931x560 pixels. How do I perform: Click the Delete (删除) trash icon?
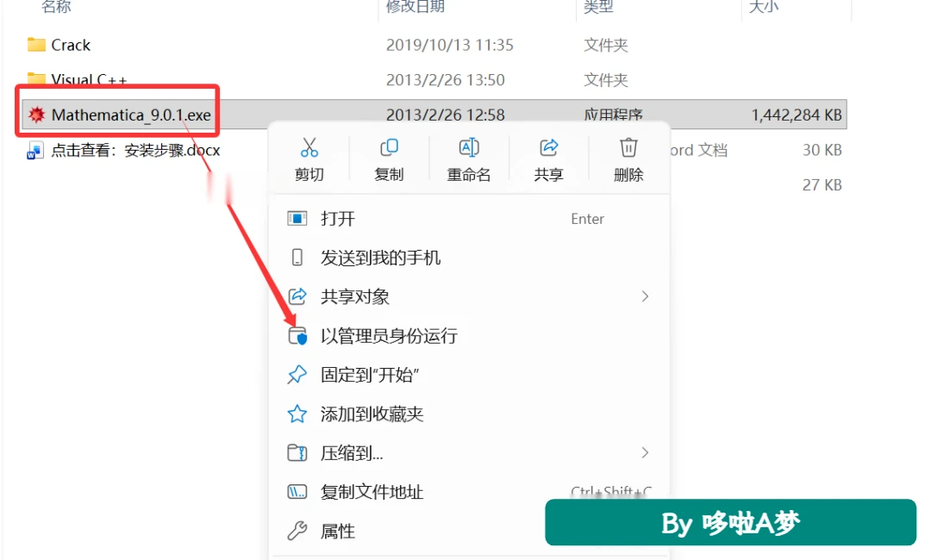click(628, 147)
